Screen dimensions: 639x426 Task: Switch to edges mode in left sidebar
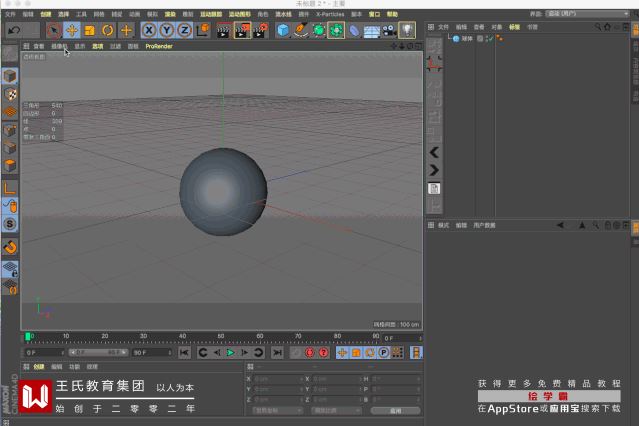tap(10, 148)
